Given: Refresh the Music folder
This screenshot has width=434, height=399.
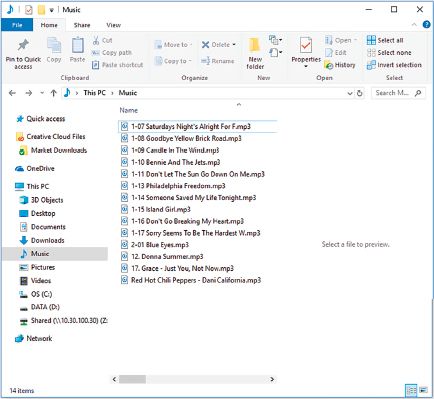Looking at the screenshot, I should [359, 93].
